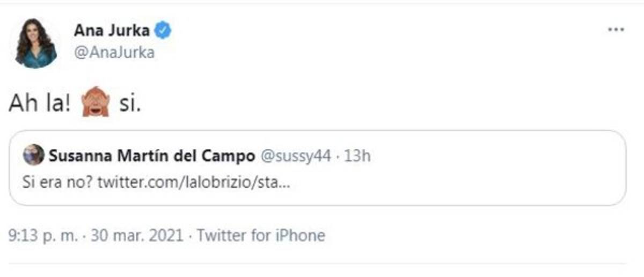
Task: Click the see-no-evil monkey emoji
Action: [96, 103]
